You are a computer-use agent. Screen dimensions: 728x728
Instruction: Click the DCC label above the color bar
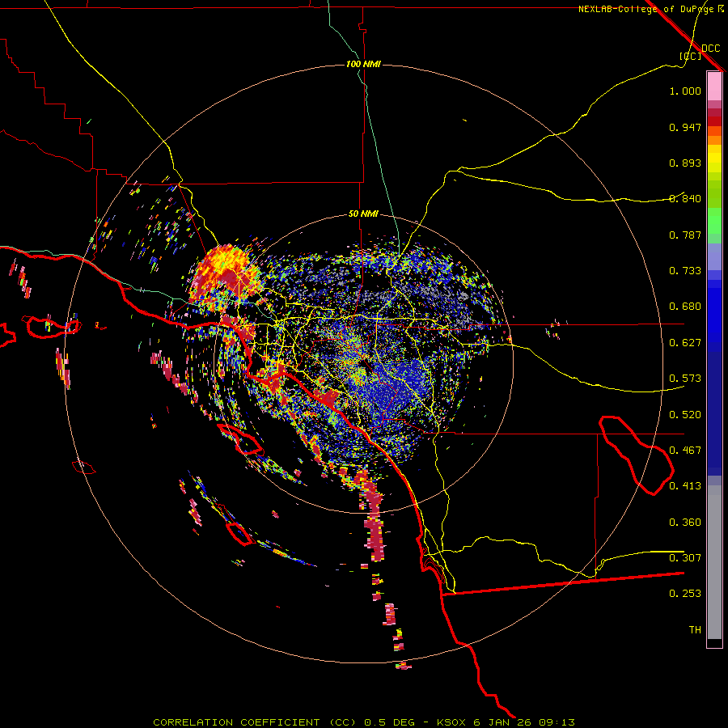pos(711,49)
